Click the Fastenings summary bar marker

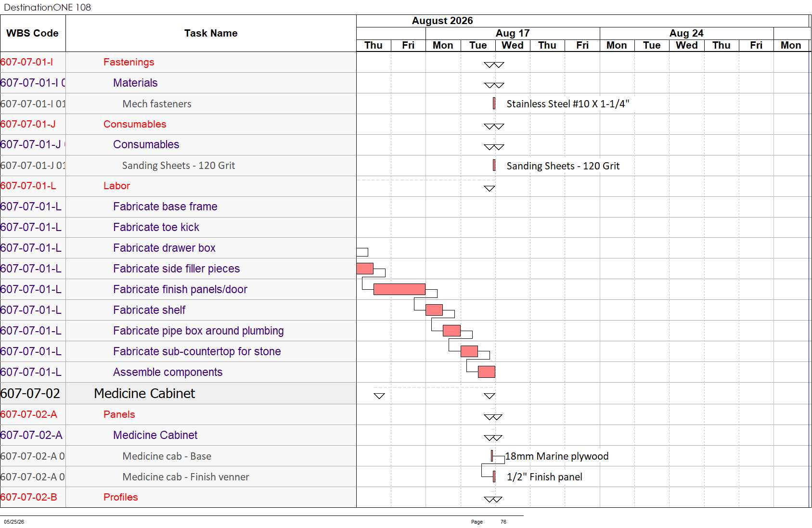494,65
